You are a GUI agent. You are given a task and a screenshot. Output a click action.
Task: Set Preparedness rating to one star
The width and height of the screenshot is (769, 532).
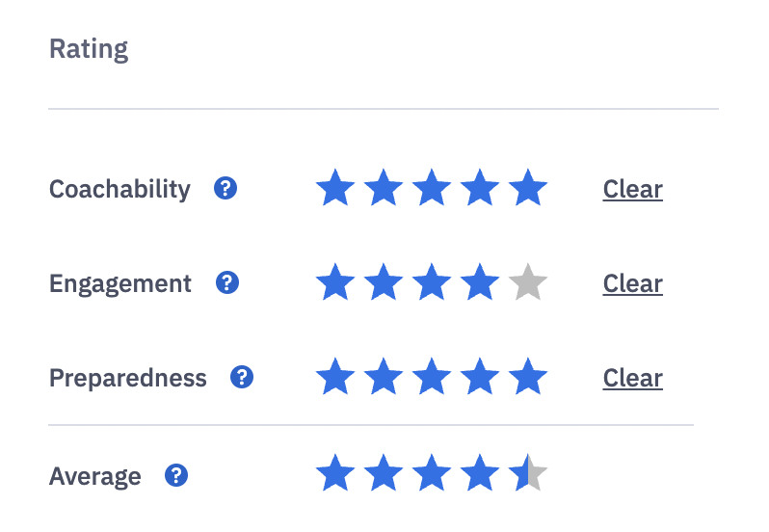(x=335, y=378)
